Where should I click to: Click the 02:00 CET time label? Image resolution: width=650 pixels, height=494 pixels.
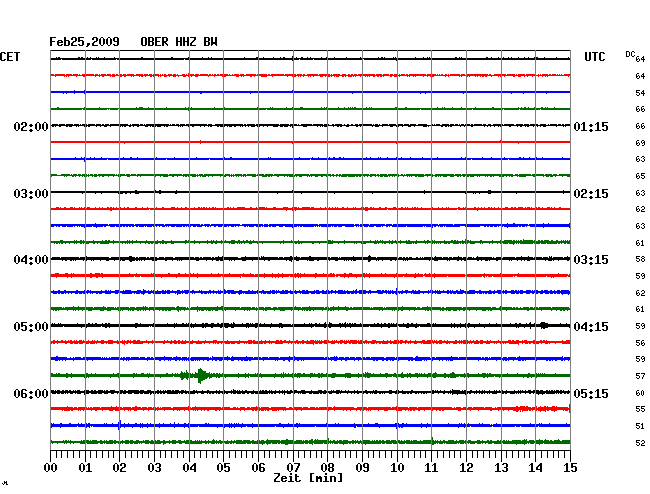click(31, 126)
